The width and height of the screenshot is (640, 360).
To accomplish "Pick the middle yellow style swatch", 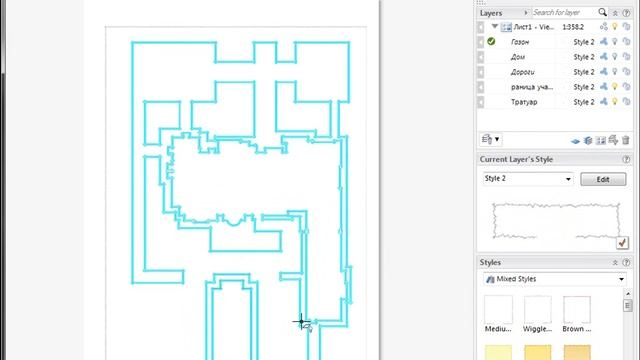I will click(x=538, y=353).
